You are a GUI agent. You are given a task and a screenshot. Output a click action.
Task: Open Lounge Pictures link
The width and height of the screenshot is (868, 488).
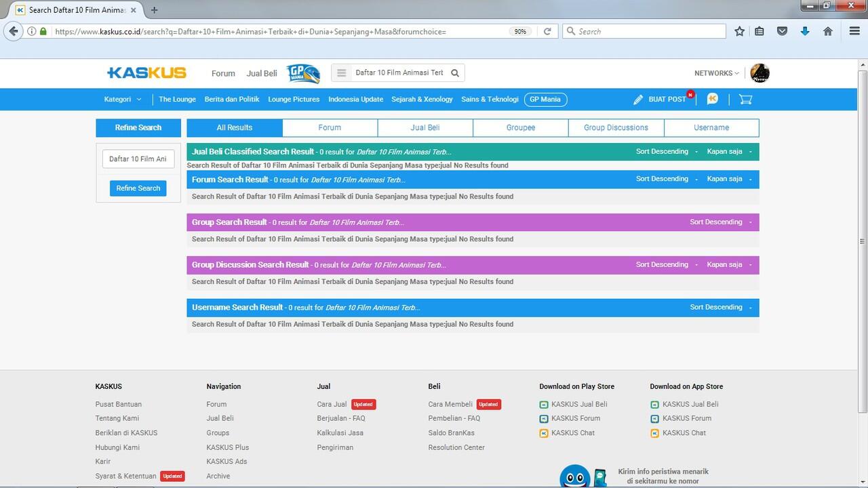[x=294, y=99]
